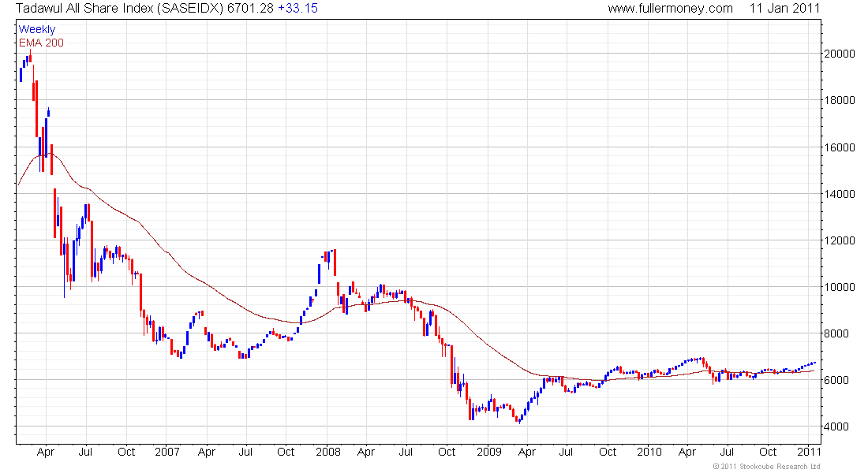Image resolution: width=868 pixels, height=473 pixels.
Task: Click the EMA 200 legend label
Action: [41, 43]
